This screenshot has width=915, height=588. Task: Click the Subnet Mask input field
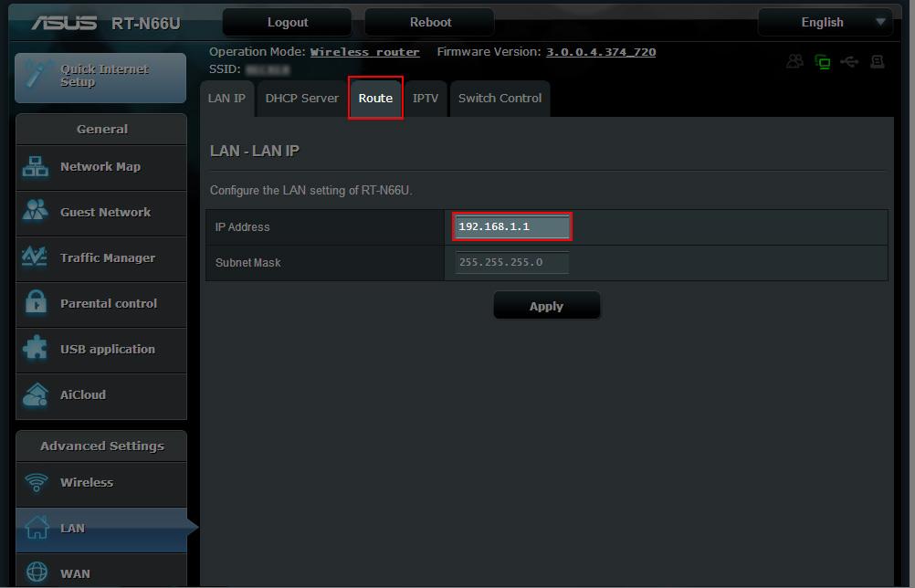point(511,263)
